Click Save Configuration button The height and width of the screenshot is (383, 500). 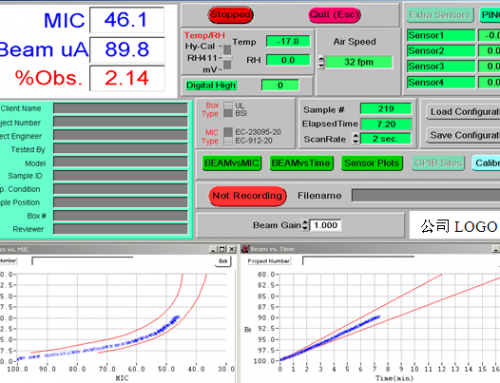coord(463,135)
